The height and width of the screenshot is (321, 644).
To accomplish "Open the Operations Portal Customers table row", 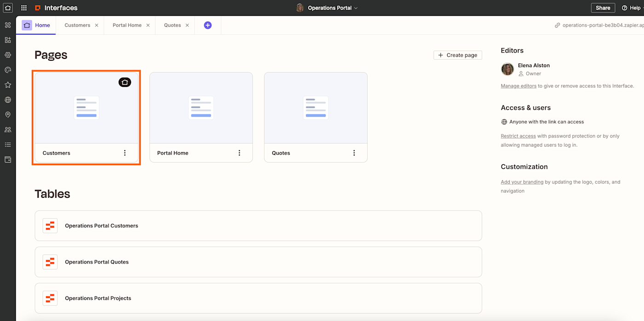I will (259, 226).
